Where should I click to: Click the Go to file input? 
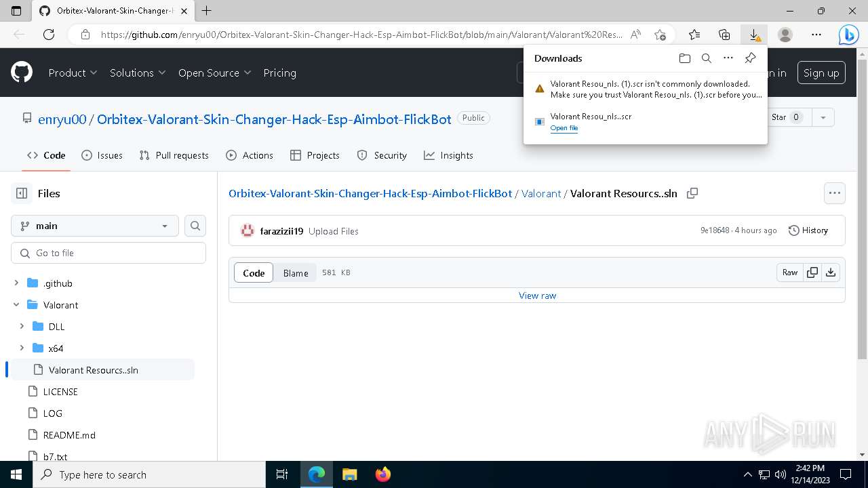[x=108, y=253]
